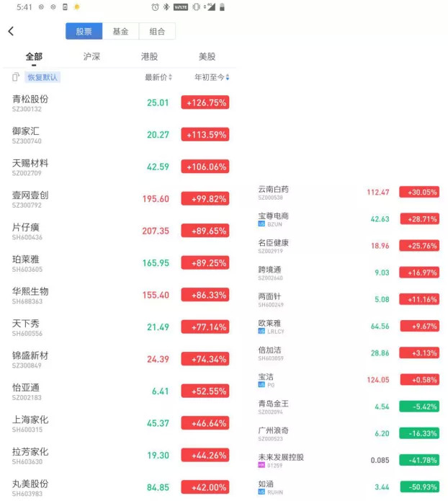Viewport: 448px width, 501px height.
Task: Tap +99.82% change badge for 壹网壹创
Action: coord(205,199)
